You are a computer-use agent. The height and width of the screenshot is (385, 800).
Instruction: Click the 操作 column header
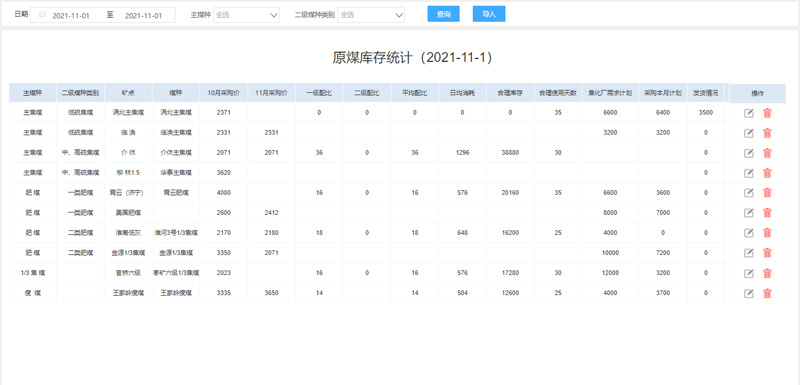(757, 93)
